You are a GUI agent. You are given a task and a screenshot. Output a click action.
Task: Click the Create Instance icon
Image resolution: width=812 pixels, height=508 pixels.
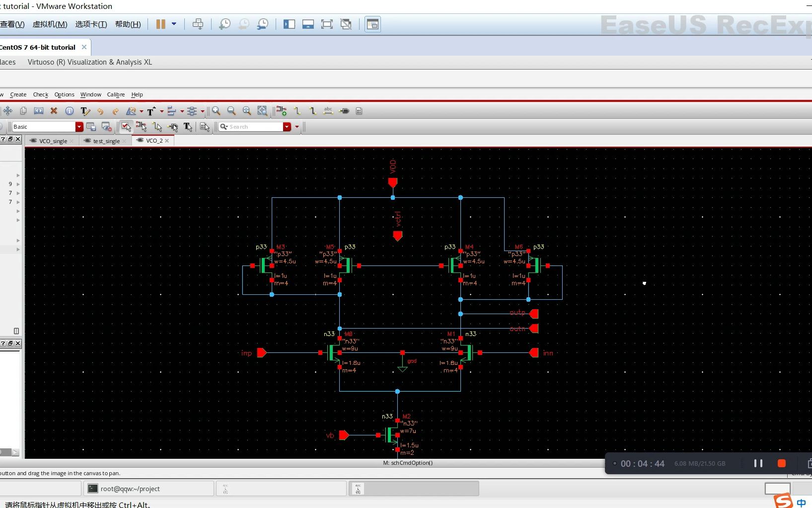pyautogui.click(x=282, y=111)
